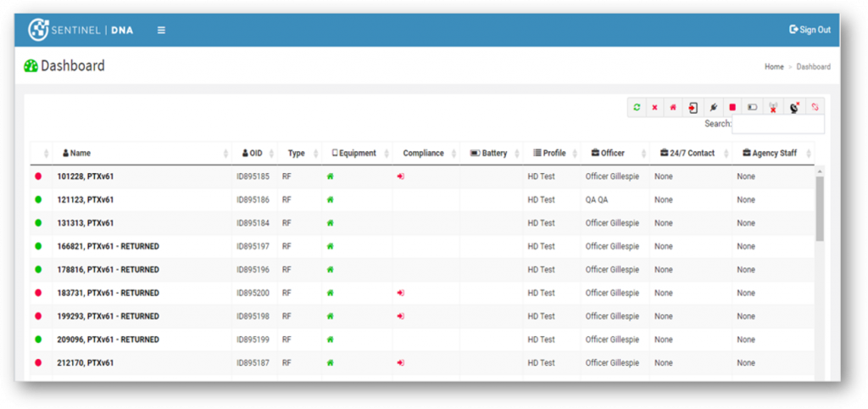Click OID cell ID895199
868x409 pixels.
click(253, 339)
